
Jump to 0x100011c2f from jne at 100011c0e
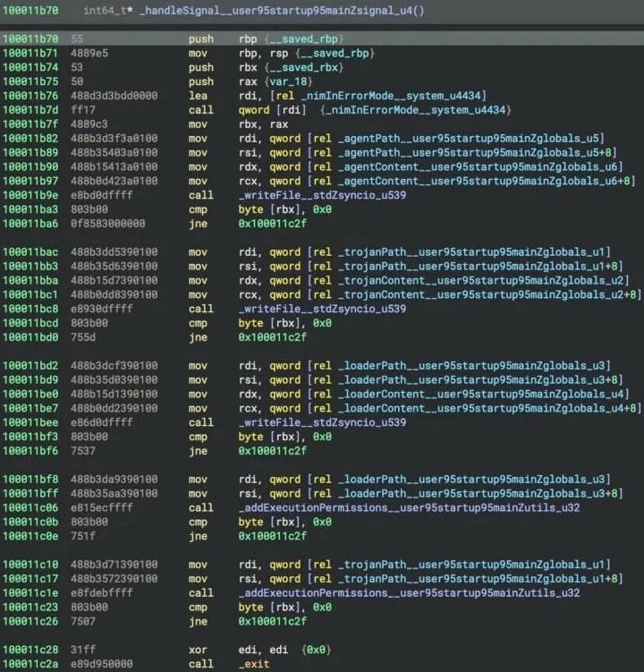click(273, 536)
